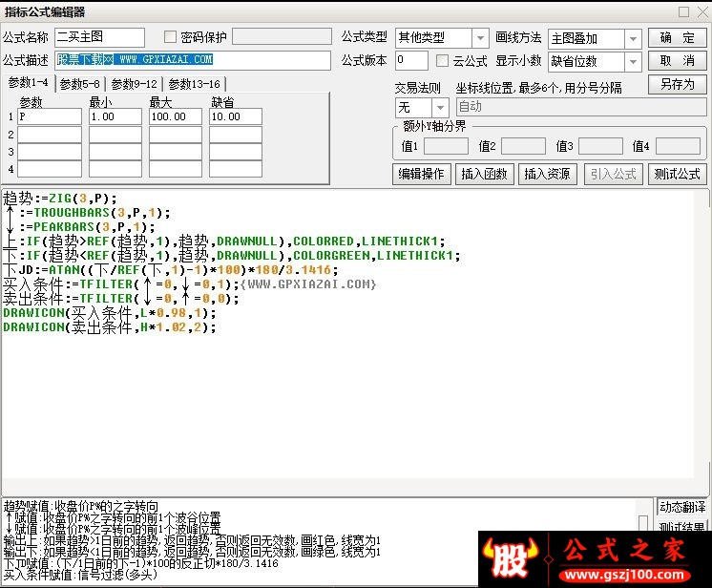Switch to the 参数5-8 tab
Image resolution: width=712 pixels, height=588 pixels.
click(79, 84)
